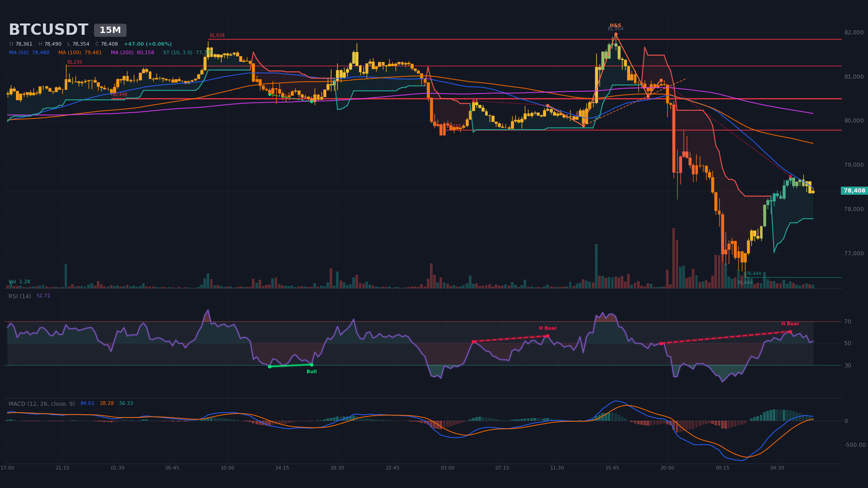The width and height of the screenshot is (868, 488).
Task: Click the H Bear label near 04:30
Action: tap(790, 324)
